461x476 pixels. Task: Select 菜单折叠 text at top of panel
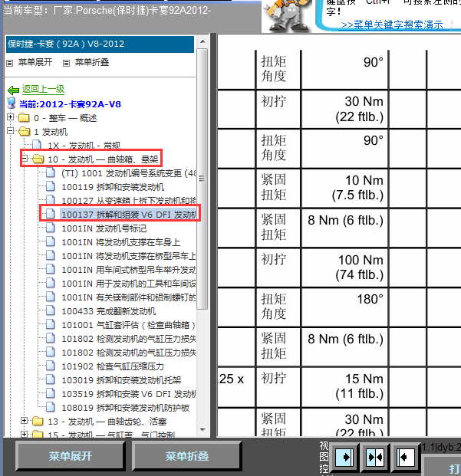92,62
